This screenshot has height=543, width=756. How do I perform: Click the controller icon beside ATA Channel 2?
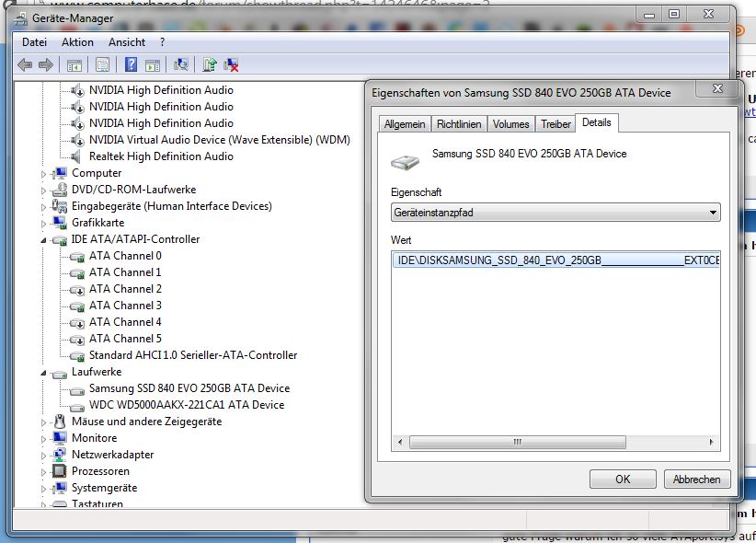(x=77, y=290)
